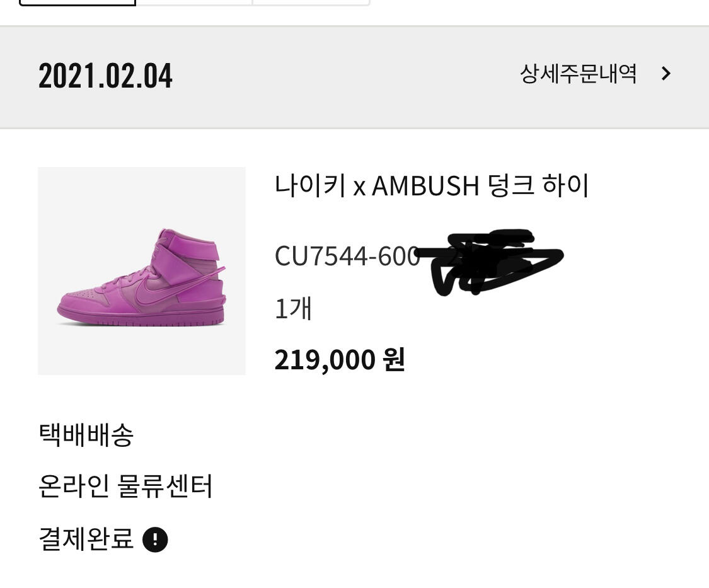Select the black-outlined active tab at top
Viewport: 709px width, 588px height.
78,3
